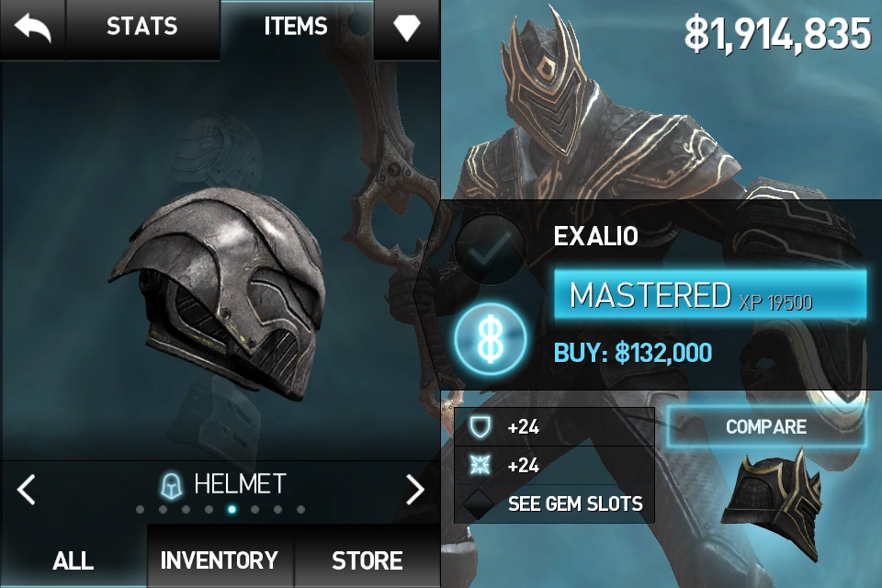Tap the gem slot diamond icon
Image resolution: width=882 pixels, height=588 pixels.
coord(478,503)
